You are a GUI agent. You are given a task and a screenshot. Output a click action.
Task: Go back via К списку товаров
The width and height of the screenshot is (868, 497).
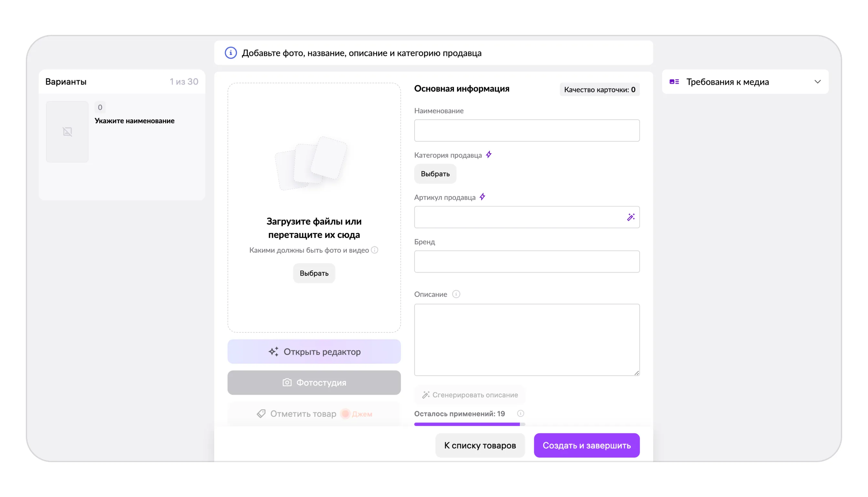point(480,445)
